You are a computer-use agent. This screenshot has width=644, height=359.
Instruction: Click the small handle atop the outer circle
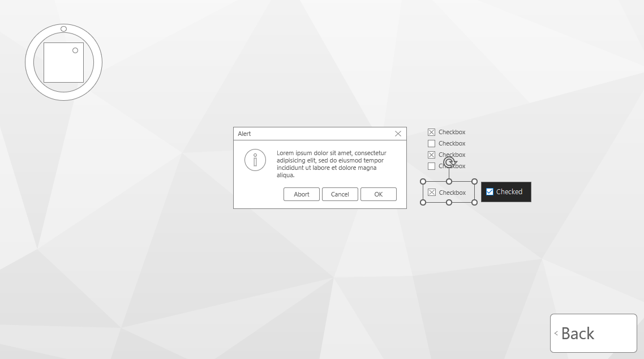click(63, 29)
